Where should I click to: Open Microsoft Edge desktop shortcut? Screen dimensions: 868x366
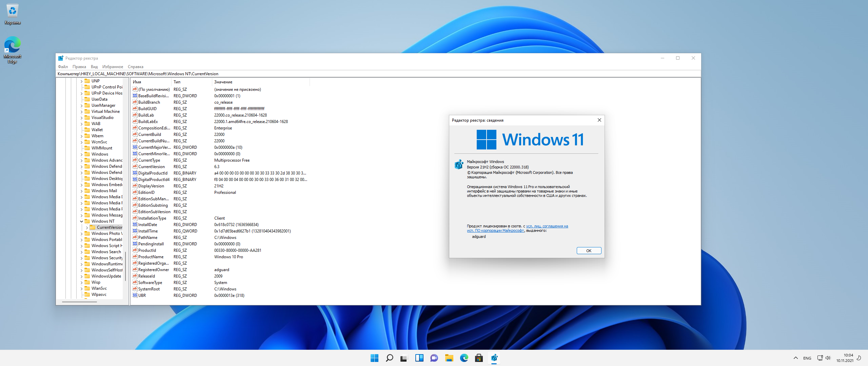point(13,50)
